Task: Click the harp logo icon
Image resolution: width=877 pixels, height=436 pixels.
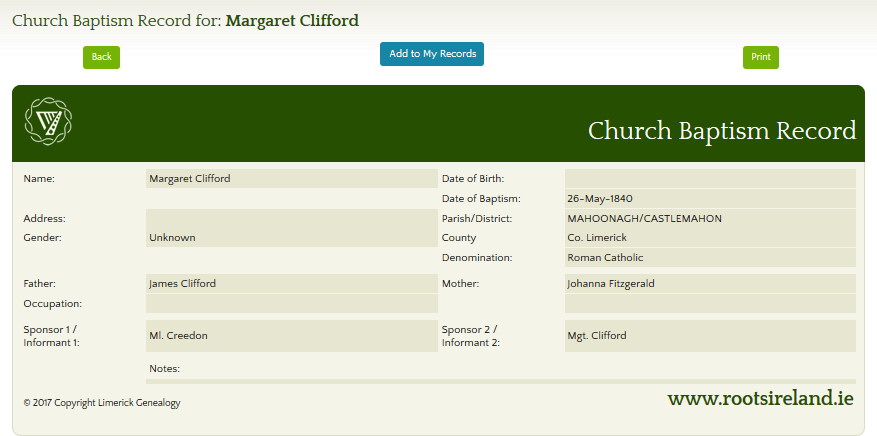Action: coord(47,123)
